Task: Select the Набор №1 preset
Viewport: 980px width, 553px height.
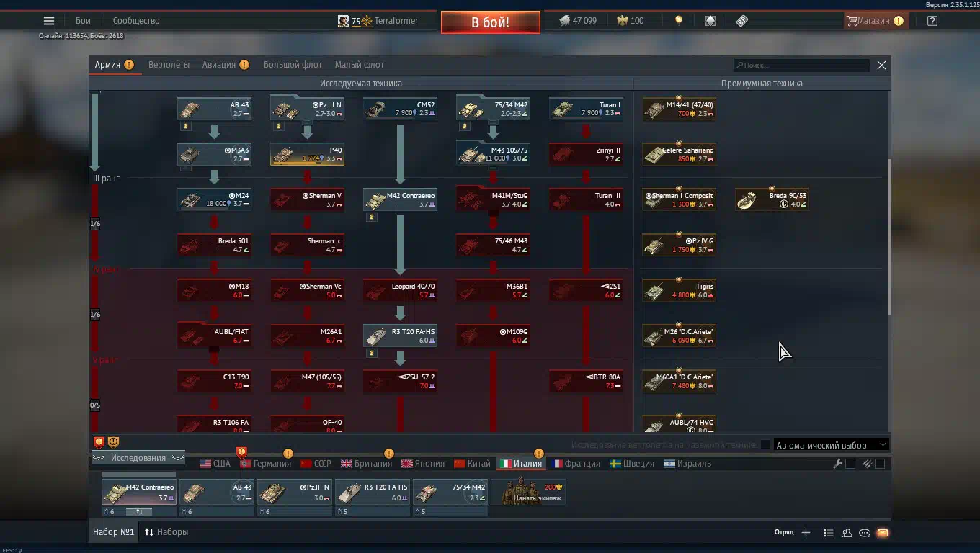Action: click(x=114, y=532)
